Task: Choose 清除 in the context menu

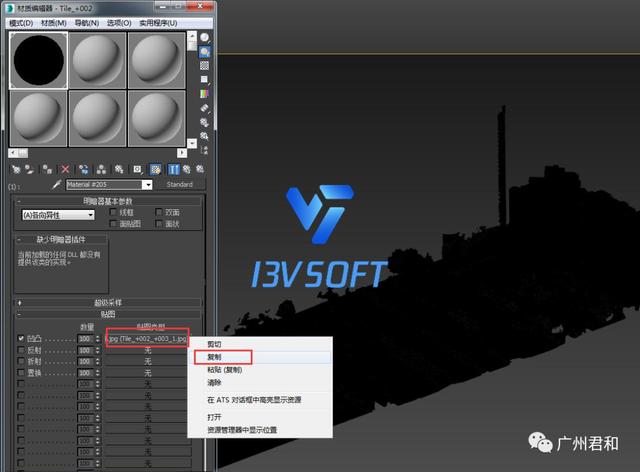Action: click(x=260, y=383)
